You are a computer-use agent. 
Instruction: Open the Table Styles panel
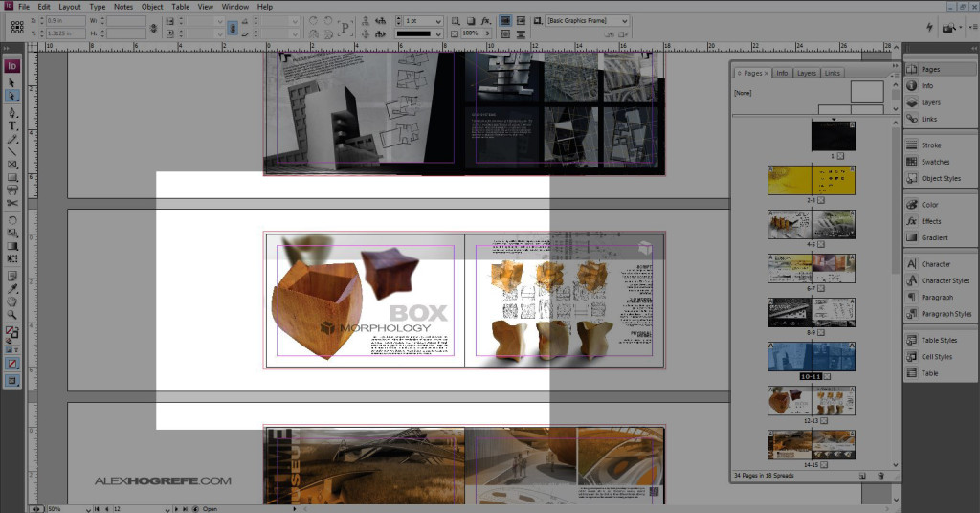(x=938, y=340)
